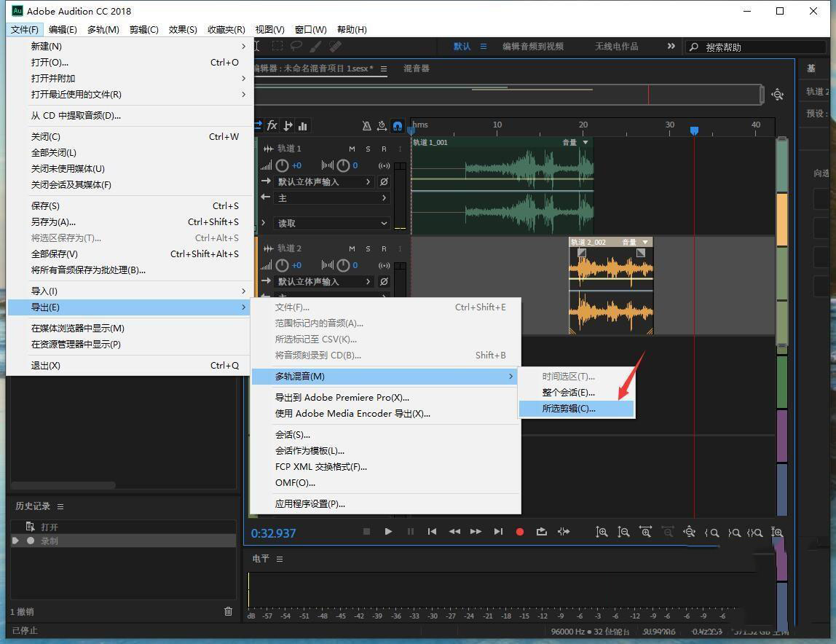Open Track 1 automation mode dropdown
Viewport: 836px width, 644px height.
coord(331,223)
